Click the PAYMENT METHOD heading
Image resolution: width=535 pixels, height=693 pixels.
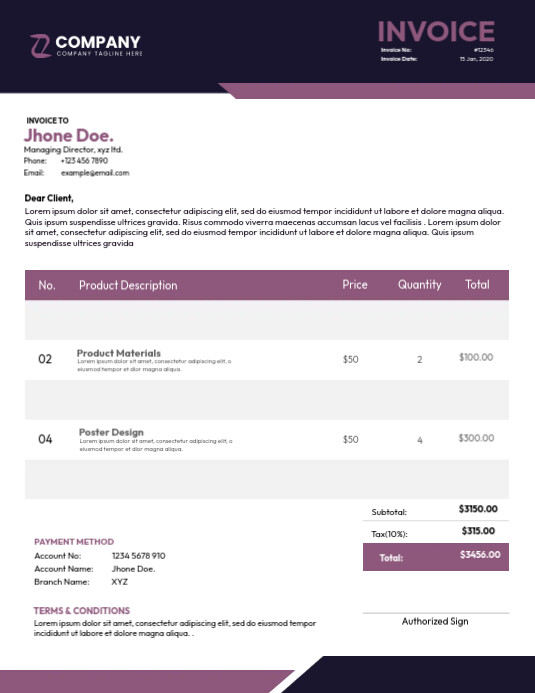[74, 541]
